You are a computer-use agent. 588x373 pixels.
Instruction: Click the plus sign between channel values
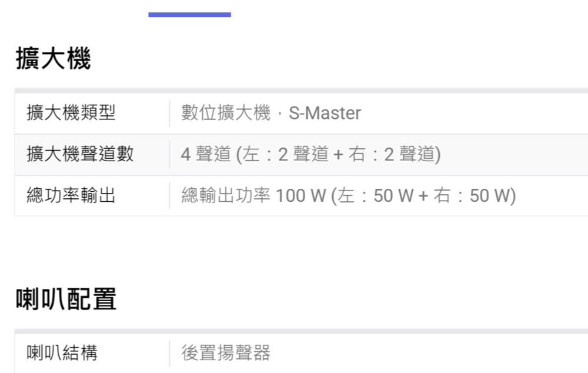[338, 155]
